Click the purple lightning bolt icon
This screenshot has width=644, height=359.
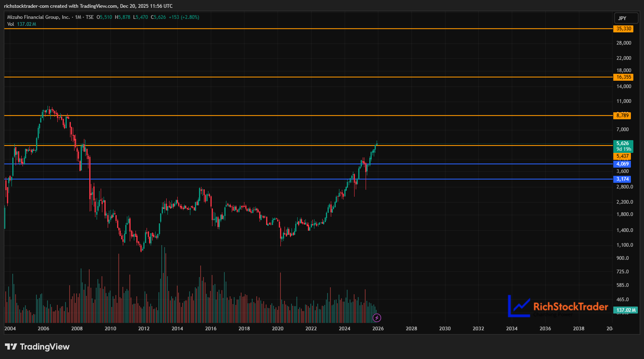click(x=377, y=318)
